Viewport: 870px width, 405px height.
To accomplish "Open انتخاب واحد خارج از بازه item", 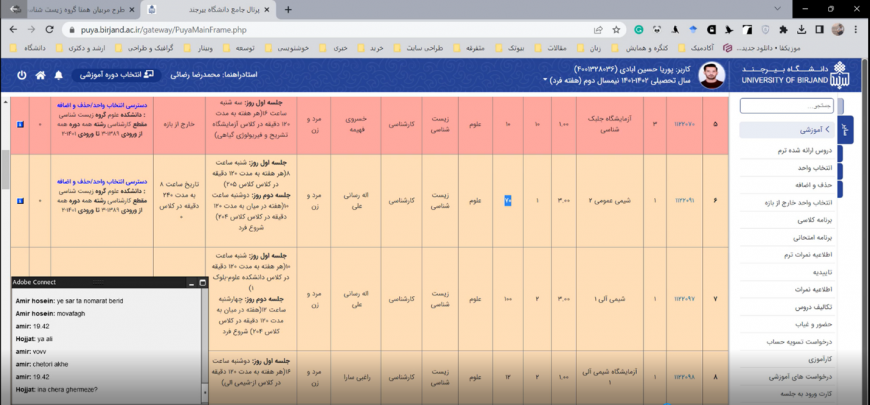I will tap(799, 203).
